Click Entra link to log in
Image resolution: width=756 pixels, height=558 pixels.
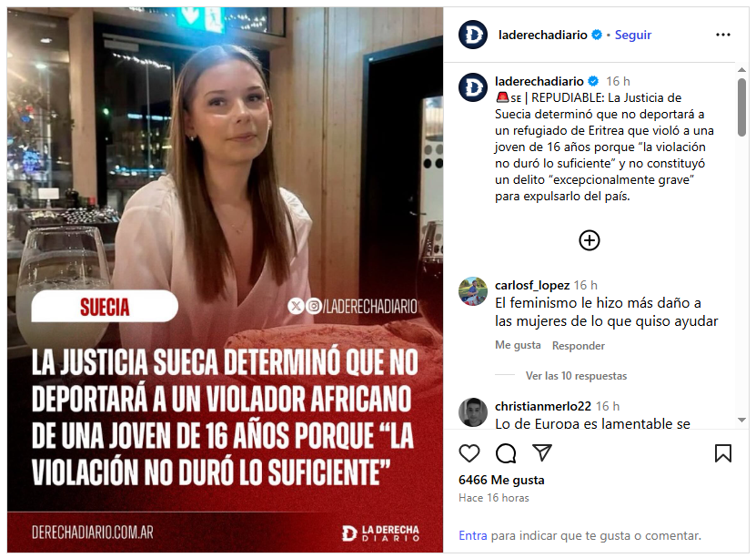coord(472,535)
